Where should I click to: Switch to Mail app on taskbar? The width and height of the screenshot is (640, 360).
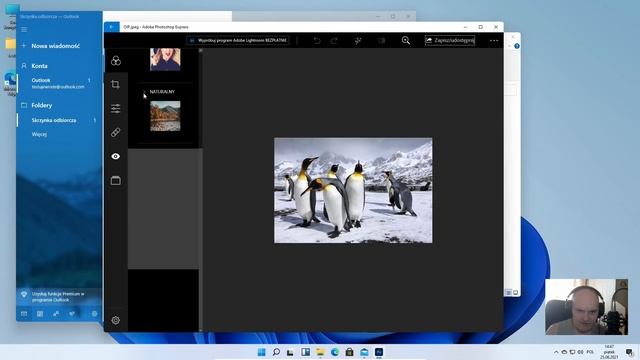pos(364,352)
